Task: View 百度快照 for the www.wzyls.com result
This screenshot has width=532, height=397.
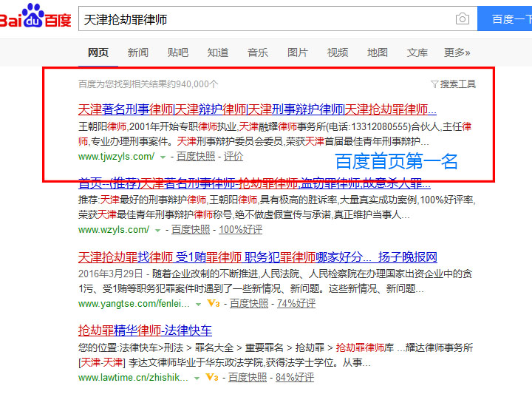Action: point(191,230)
